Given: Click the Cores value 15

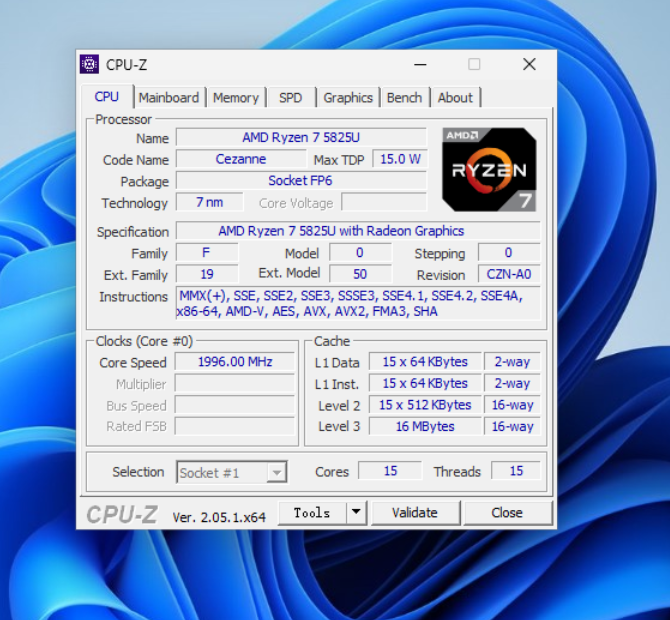Looking at the screenshot, I should 390,471.
